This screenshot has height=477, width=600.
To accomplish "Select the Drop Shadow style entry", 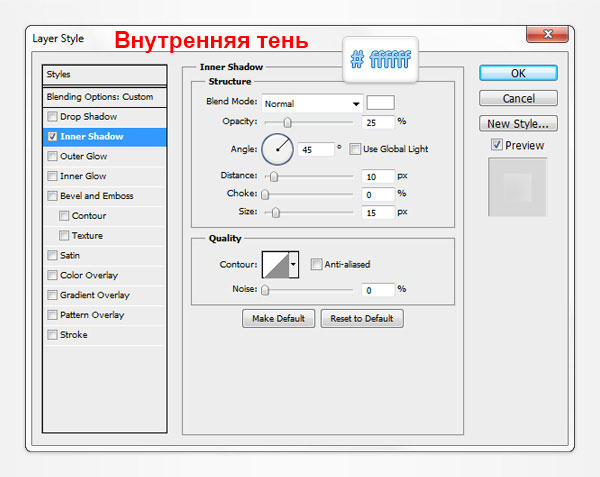I will (88, 116).
